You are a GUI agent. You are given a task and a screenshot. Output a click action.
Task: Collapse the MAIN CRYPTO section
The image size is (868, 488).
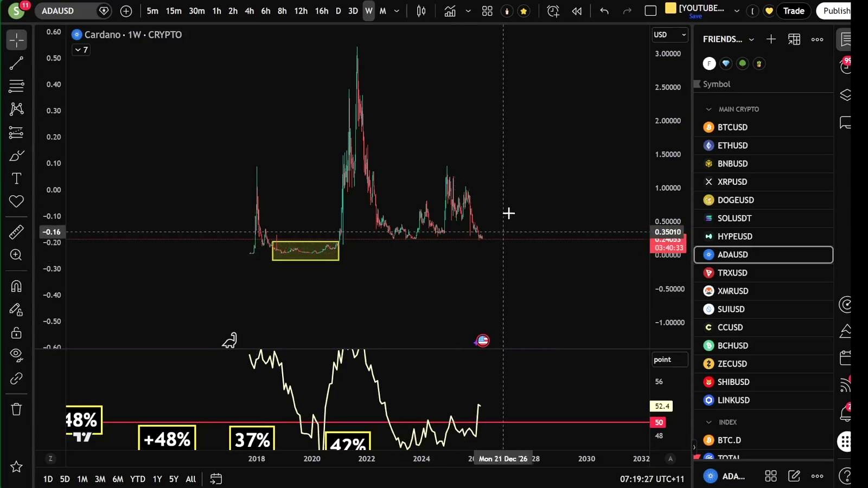pos(709,109)
